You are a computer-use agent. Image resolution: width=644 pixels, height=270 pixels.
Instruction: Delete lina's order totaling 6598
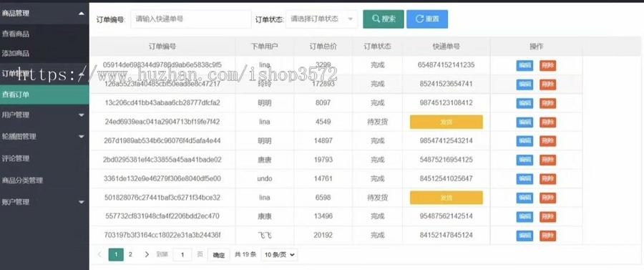pos(547,198)
